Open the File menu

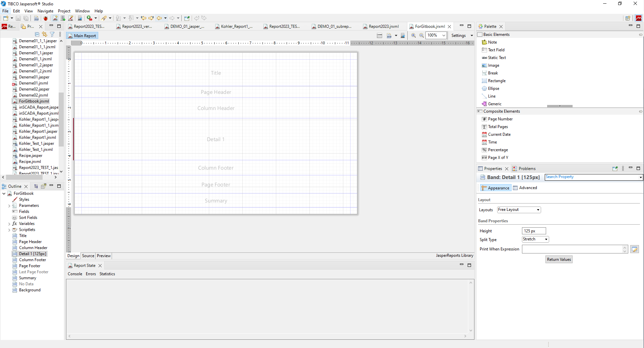tap(5, 11)
